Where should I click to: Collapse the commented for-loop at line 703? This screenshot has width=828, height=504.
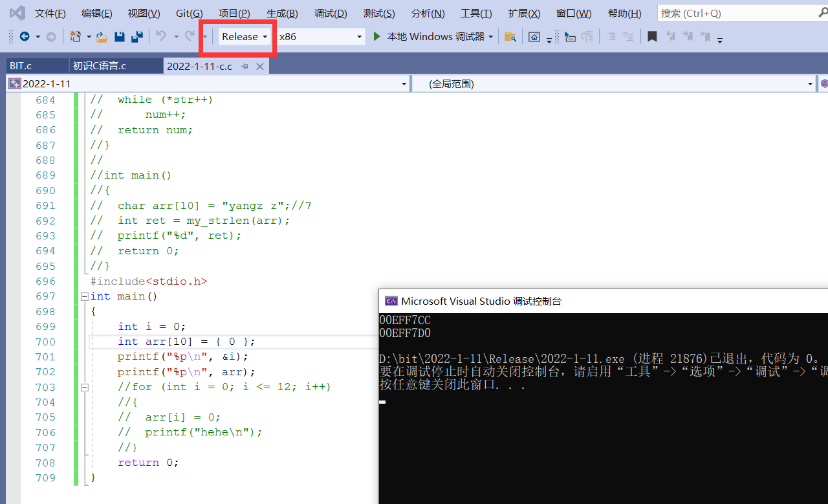coord(84,387)
